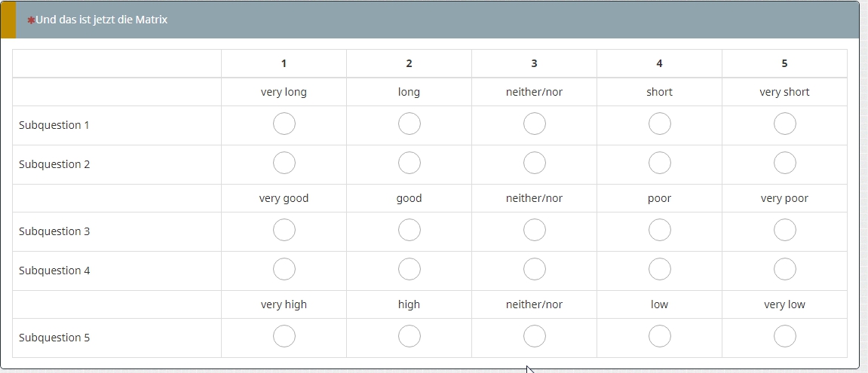Click the red mandatory asterisk icon
The width and height of the screenshot is (868, 373).
[31, 20]
